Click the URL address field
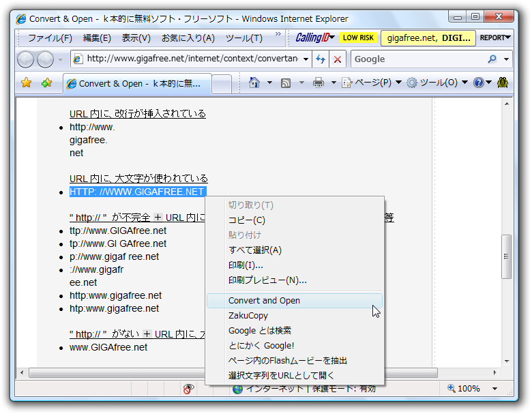 click(192, 59)
